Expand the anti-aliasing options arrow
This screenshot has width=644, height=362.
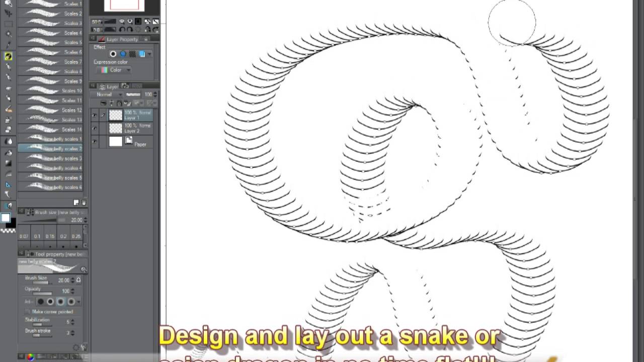[x=78, y=302]
